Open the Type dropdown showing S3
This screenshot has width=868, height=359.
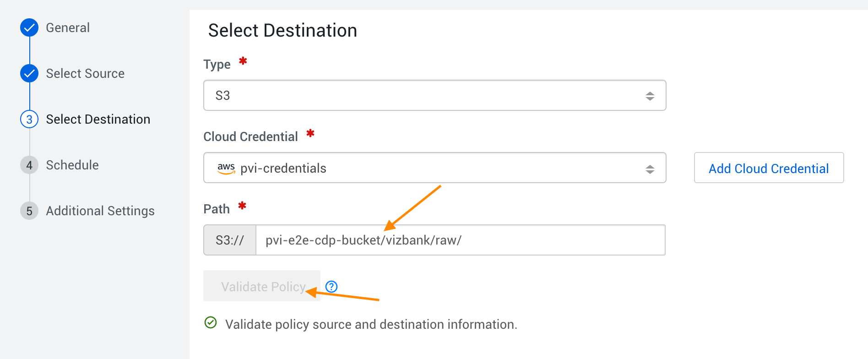click(x=434, y=95)
